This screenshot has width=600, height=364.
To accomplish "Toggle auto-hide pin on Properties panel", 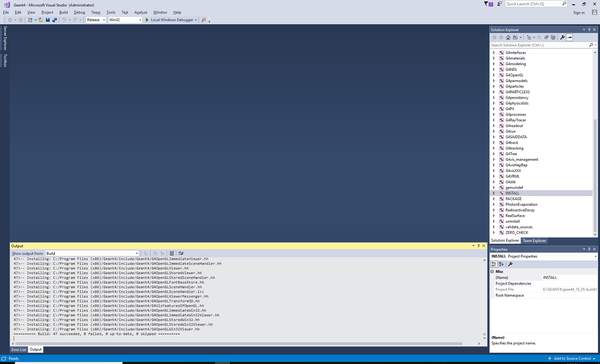I will click(589, 249).
